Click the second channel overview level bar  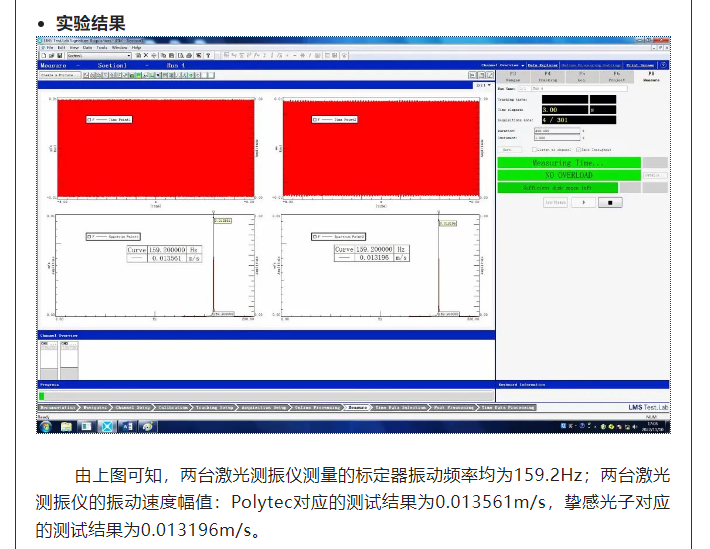pyautogui.click(x=69, y=360)
